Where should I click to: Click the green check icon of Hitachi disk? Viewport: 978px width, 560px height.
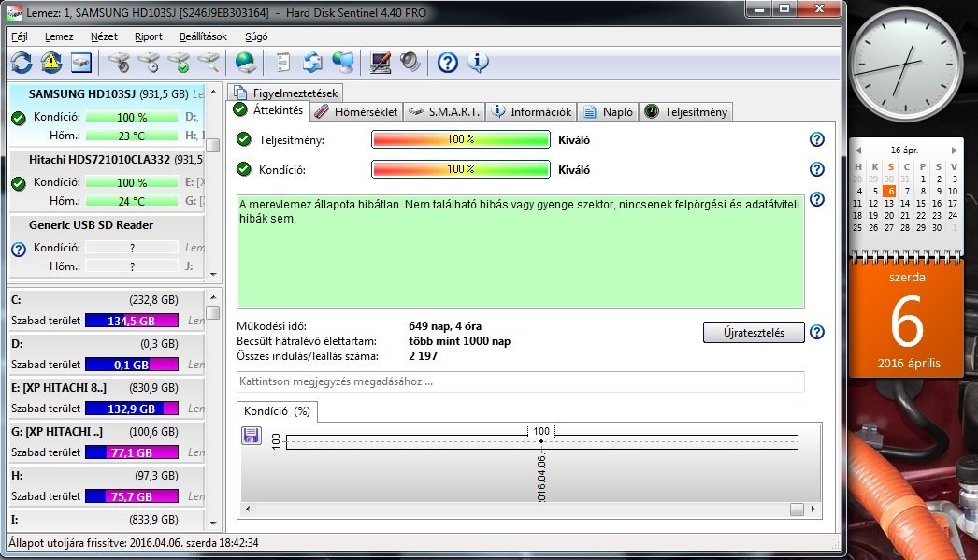pos(19,182)
